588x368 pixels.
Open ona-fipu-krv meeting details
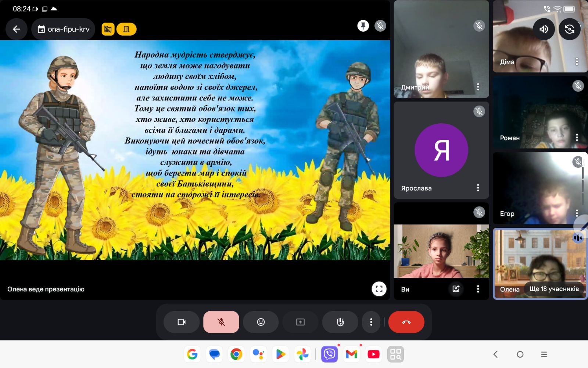[x=64, y=29]
